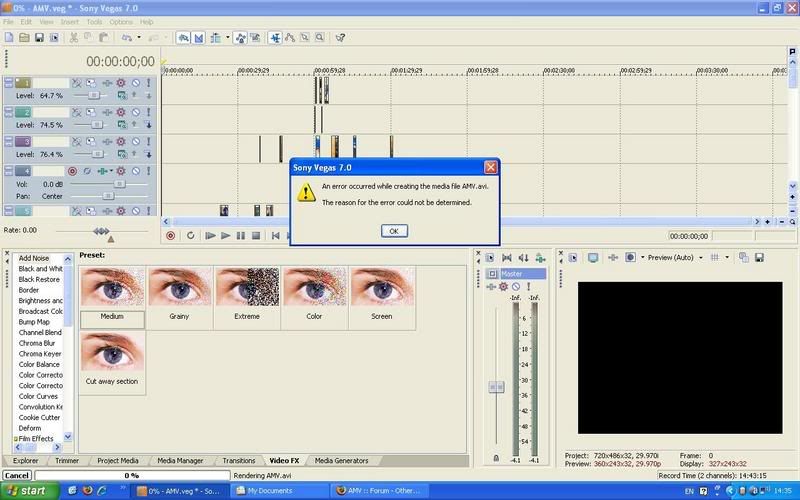Screen dimensions: 800x500
Task: Open Split Screen View dropdown arrow
Action: coord(642,258)
